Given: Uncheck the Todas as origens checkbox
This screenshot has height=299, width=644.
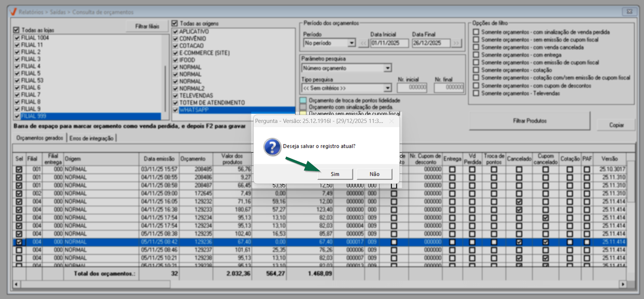Looking at the screenshot, I should tap(175, 24).
